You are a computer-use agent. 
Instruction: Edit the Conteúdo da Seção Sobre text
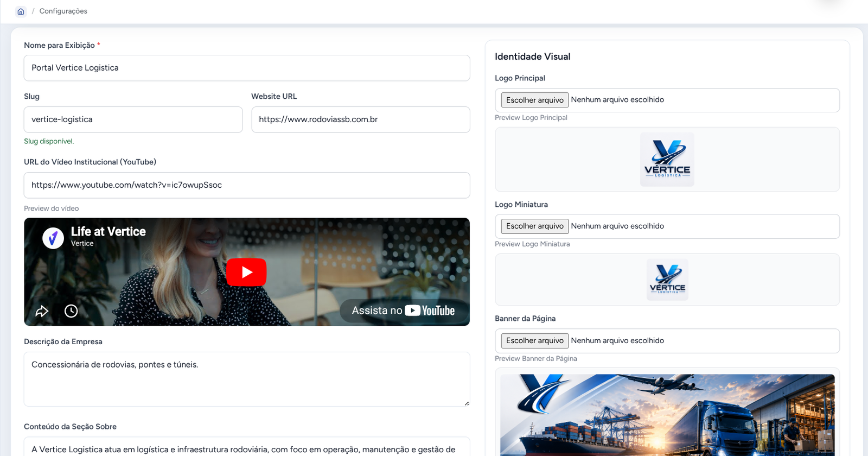(x=247, y=447)
